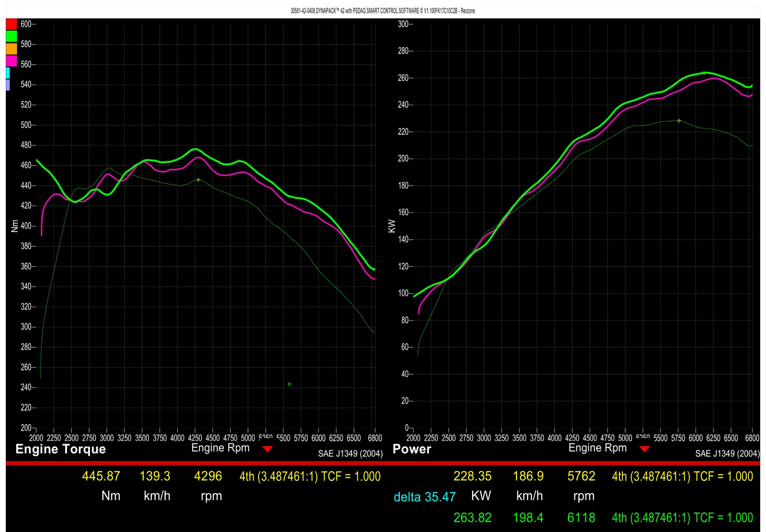Viewport: 766px width, 532px height.
Task: Click the Nm axis label on torque graph
Action: click(15, 226)
